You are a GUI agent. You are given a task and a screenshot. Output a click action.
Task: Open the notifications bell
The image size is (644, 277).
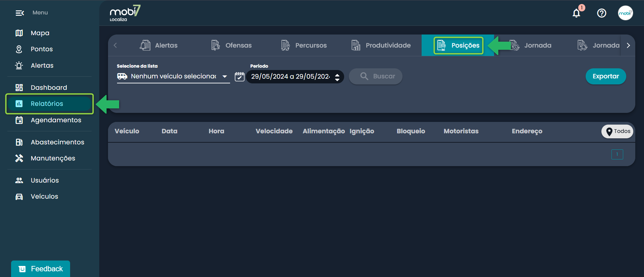pyautogui.click(x=576, y=13)
